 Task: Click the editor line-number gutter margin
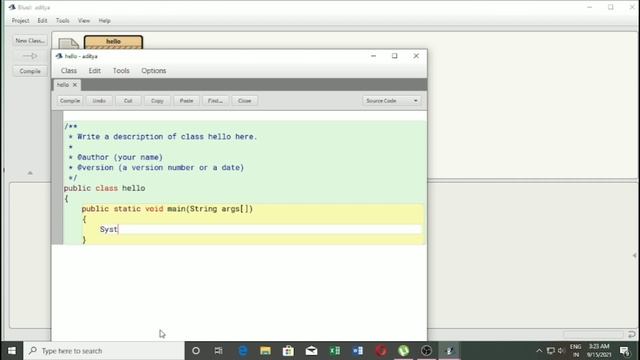tap(58, 178)
